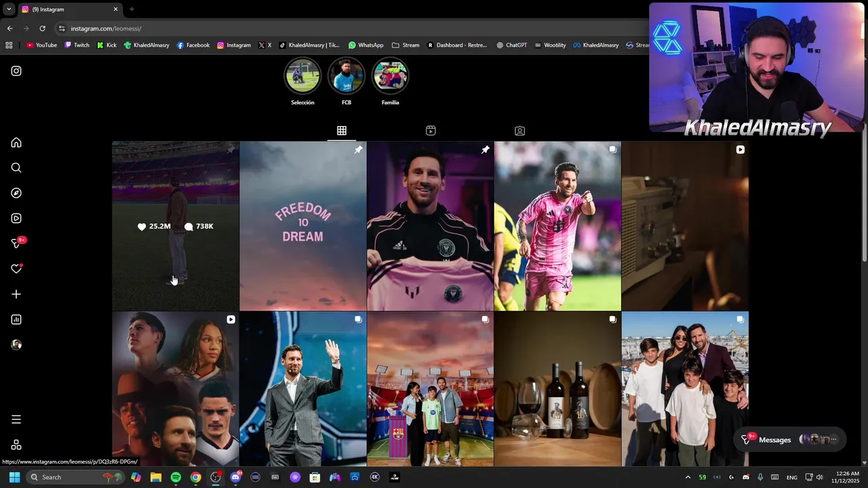Open Discord from the taskbar
Screen dimensions: 868x488
click(235, 477)
